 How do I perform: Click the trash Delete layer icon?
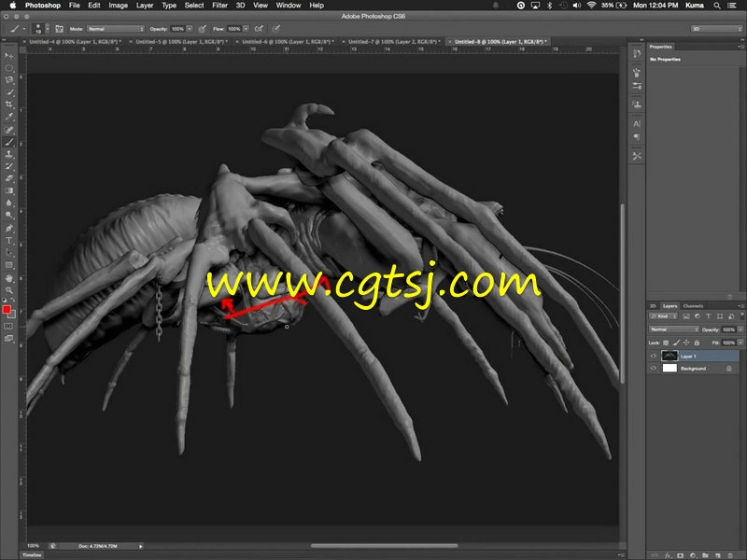(730, 555)
